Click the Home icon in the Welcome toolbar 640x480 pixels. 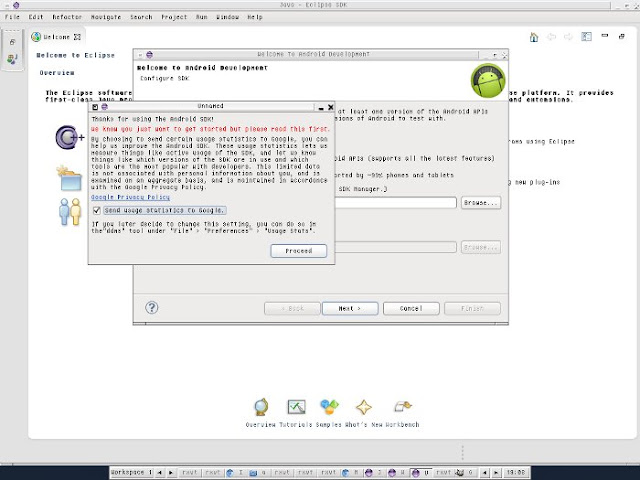tap(533, 37)
